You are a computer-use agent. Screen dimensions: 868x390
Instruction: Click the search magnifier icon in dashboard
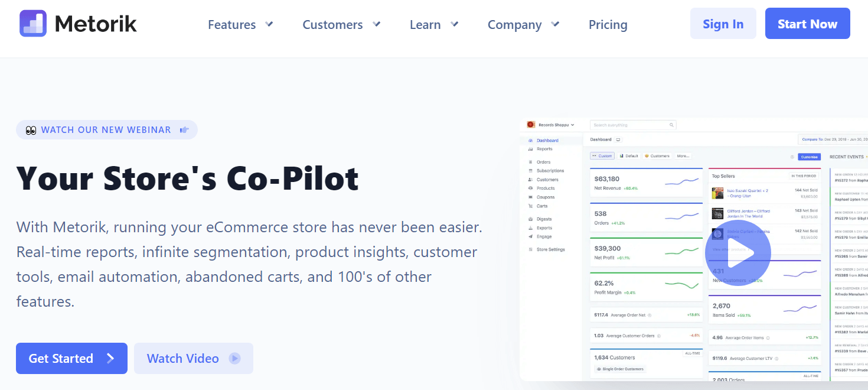pos(671,125)
